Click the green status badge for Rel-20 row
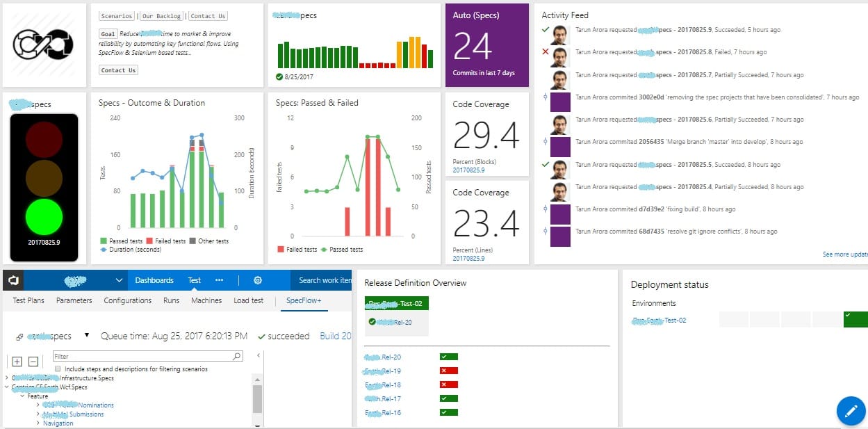 [449, 357]
